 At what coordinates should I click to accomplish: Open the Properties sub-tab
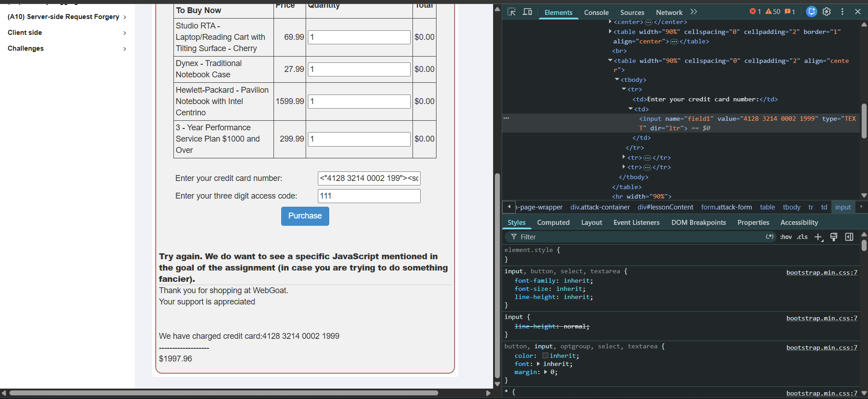(x=753, y=223)
